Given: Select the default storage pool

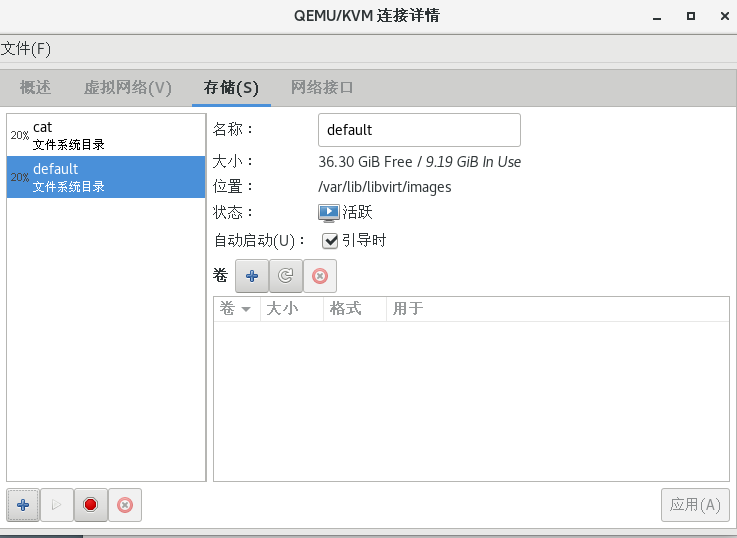Looking at the screenshot, I should coord(106,177).
